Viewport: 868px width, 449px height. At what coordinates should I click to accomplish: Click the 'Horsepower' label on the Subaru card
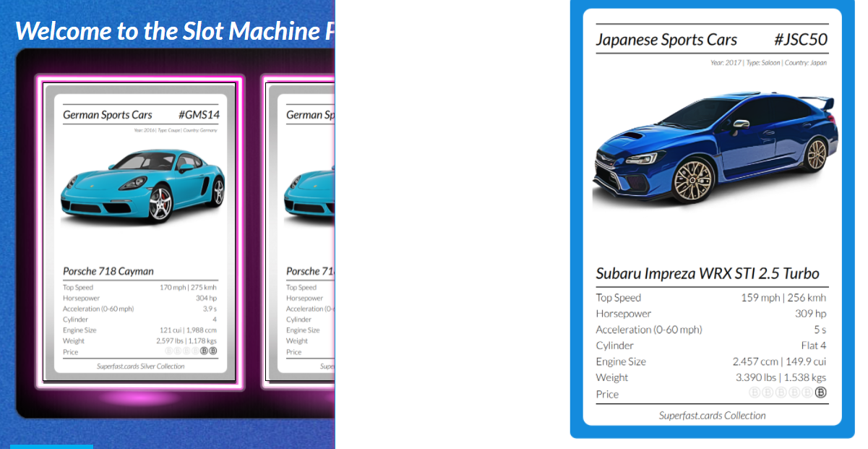coord(624,313)
